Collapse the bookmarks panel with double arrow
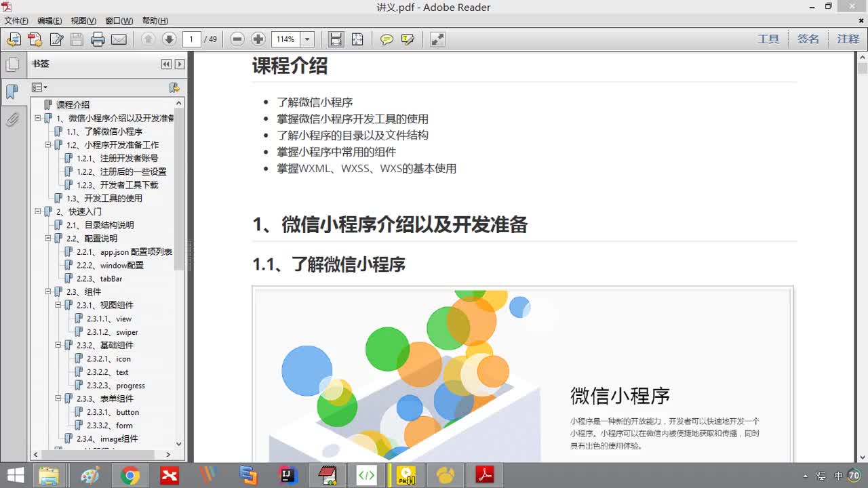This screenshot has height=488, width=868. click(166, 64)
